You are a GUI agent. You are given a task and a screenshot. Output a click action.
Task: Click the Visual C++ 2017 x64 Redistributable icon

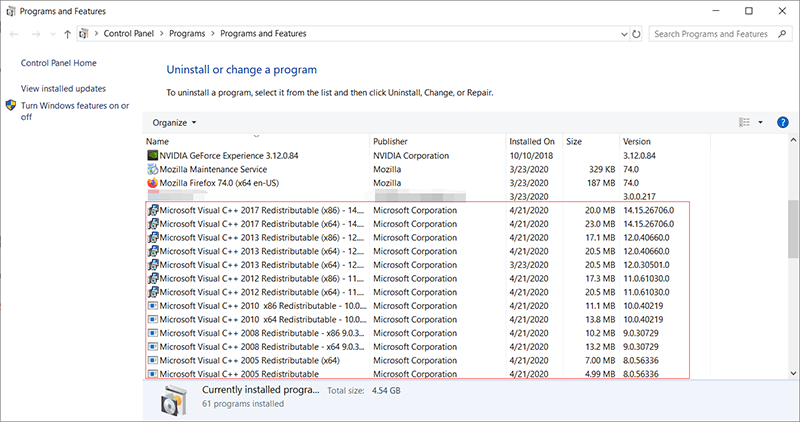pos(153,224)
